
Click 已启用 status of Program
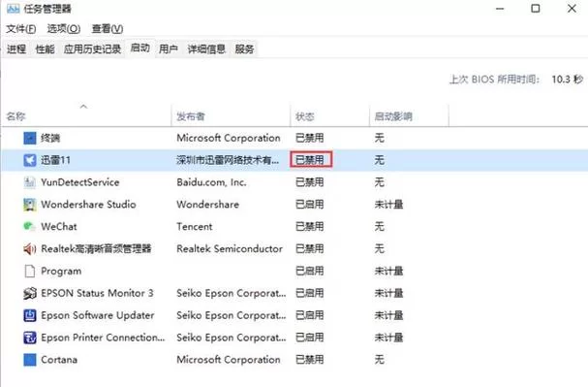point(310,271)
